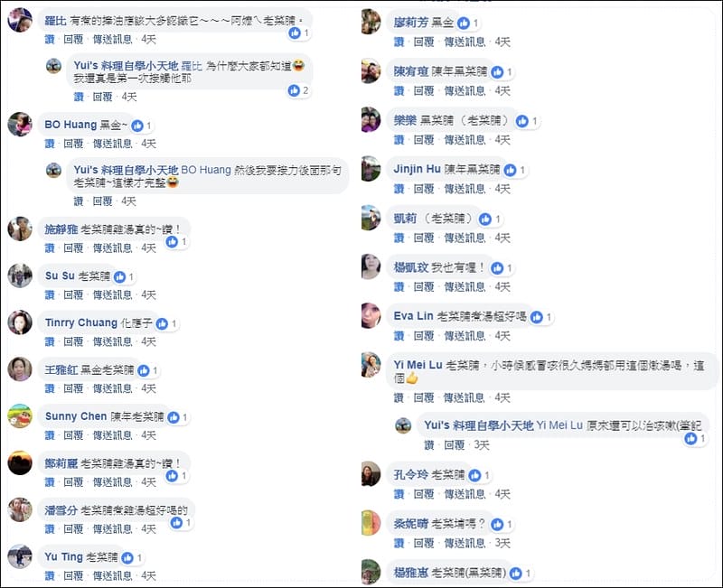Click the like reaction icon on Sunny Chen's comment
The width and height of the screenshot is (723, 588).
[x=173, y=417]
